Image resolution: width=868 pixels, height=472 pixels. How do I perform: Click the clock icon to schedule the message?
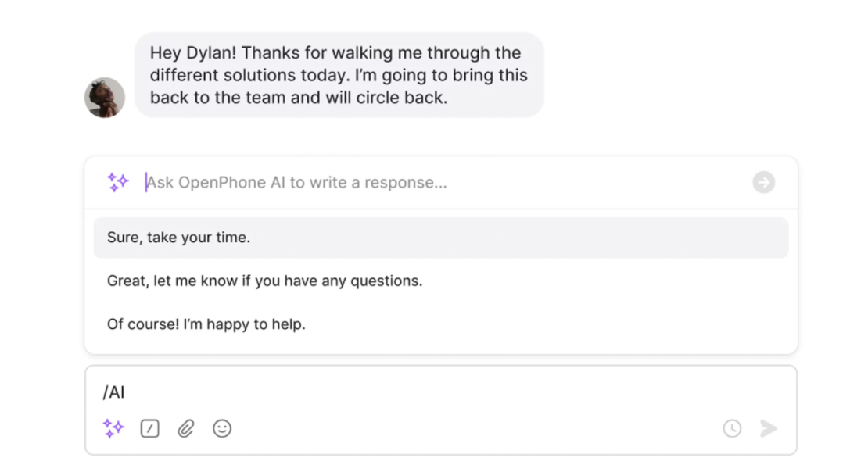[732, 428]
